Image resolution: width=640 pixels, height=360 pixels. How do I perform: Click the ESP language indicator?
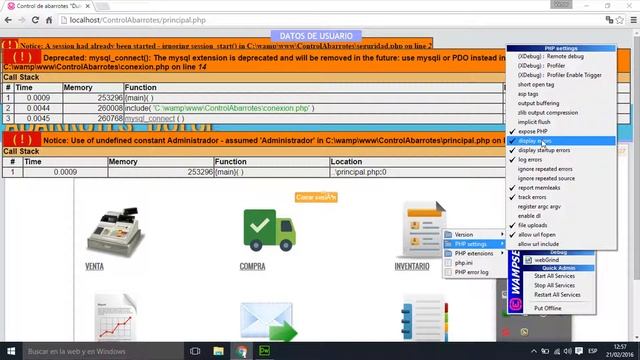593,351
